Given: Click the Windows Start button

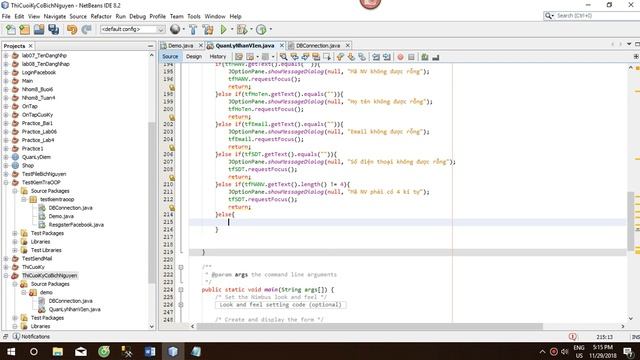Looking at the screenshot, I should click(11, 351).
